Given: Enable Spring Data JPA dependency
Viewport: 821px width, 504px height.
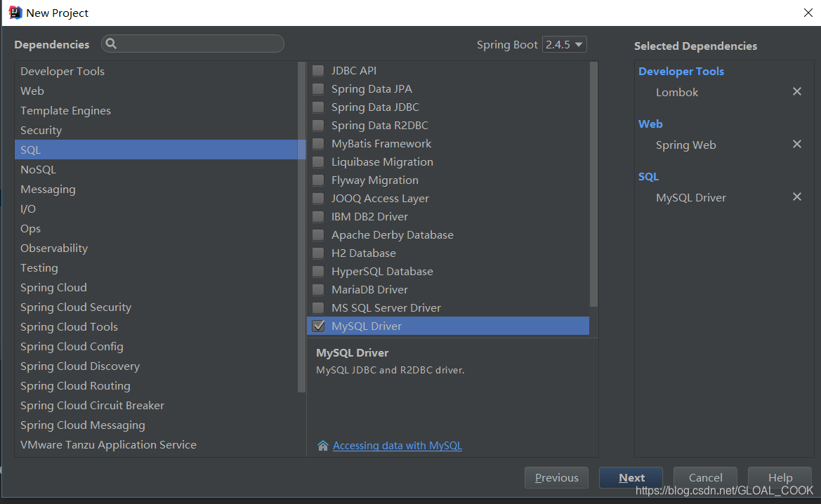Looking at the screenshot, I should tap(318, 89).
